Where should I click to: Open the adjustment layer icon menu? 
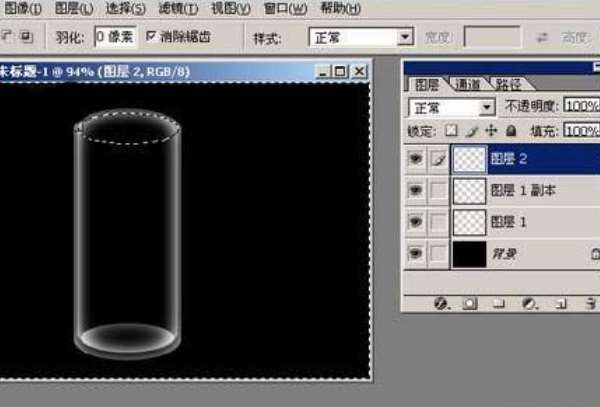point(530,304)
